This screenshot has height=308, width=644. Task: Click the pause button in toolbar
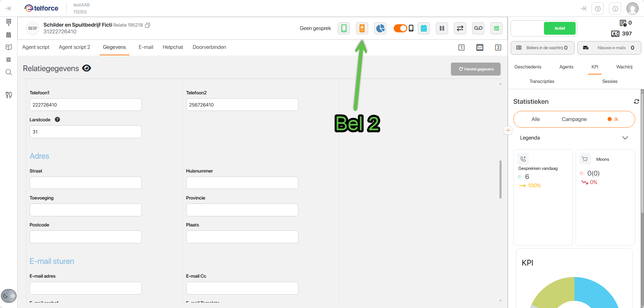(442, 28)
